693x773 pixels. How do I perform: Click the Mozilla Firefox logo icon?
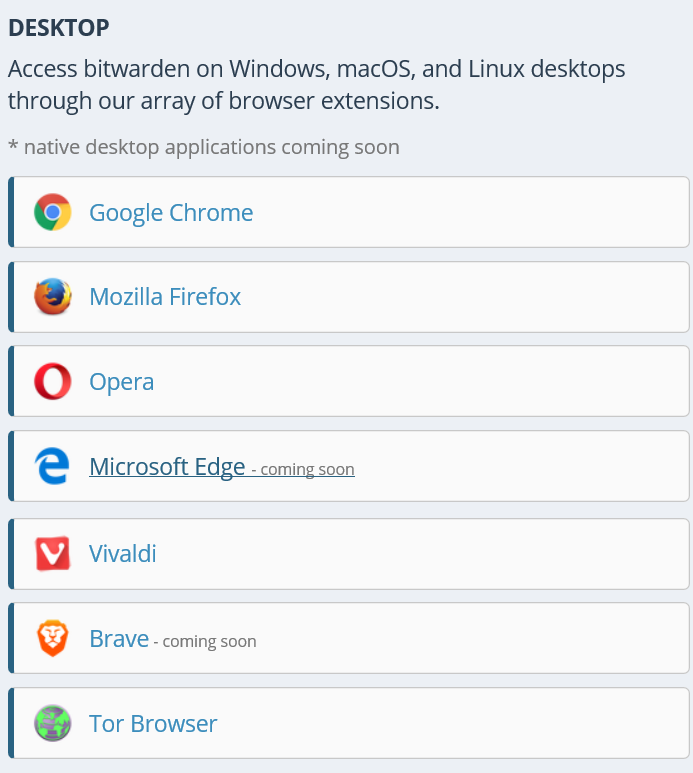pyautogui.click(x=53, y=297)
